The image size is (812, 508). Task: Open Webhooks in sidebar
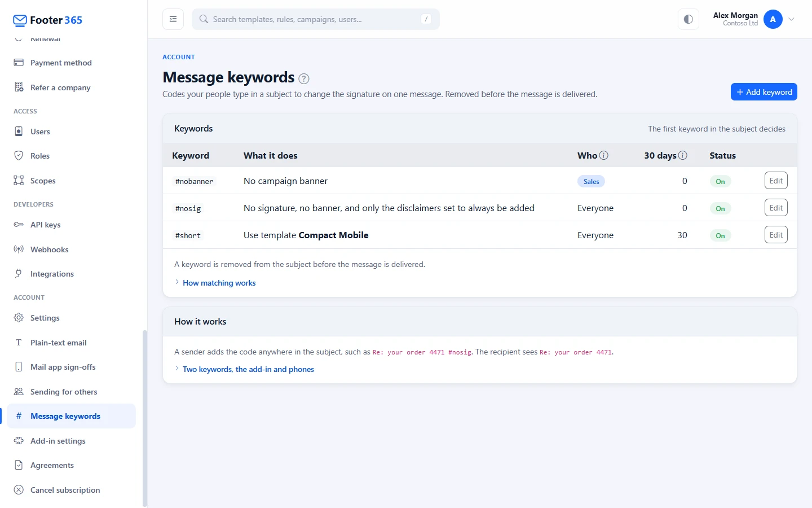click(71, 249)
